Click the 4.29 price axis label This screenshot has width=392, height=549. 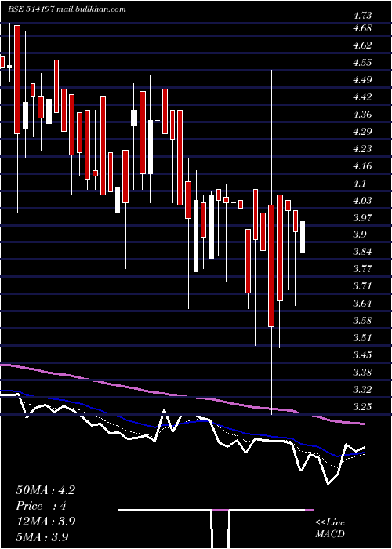pyautogui.click(x=362, y=132)
